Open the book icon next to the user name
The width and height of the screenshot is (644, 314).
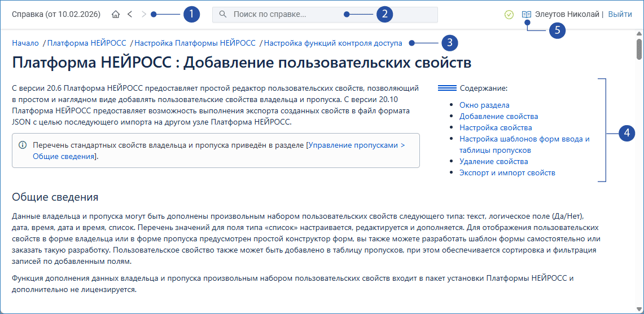point(527,15)
